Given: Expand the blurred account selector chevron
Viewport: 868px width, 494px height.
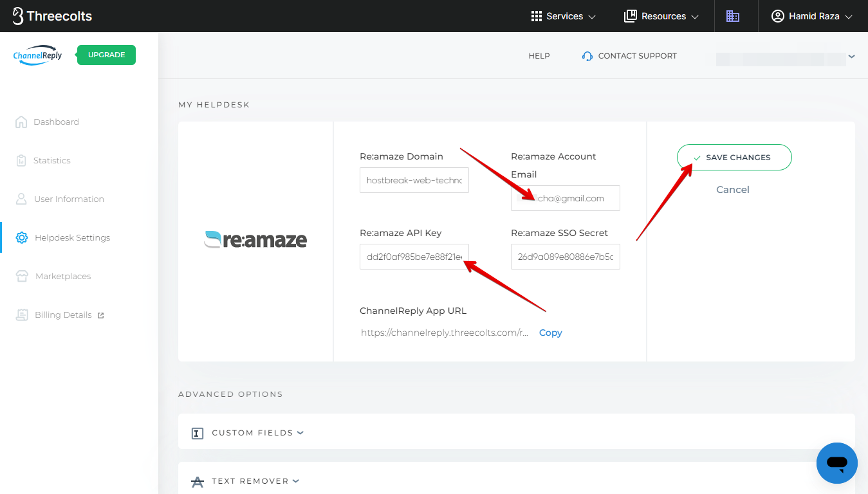Looking at the screenshot, I should 851,57.
